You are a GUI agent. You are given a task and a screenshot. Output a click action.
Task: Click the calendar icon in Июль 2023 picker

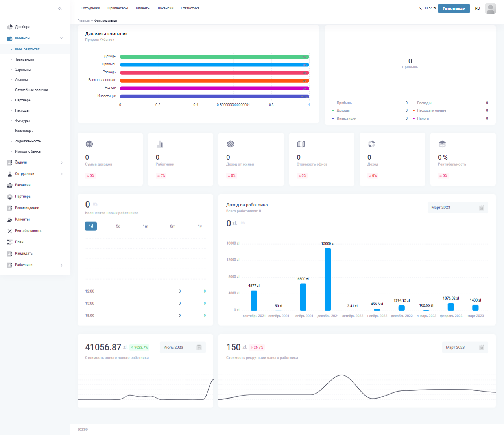199,348
